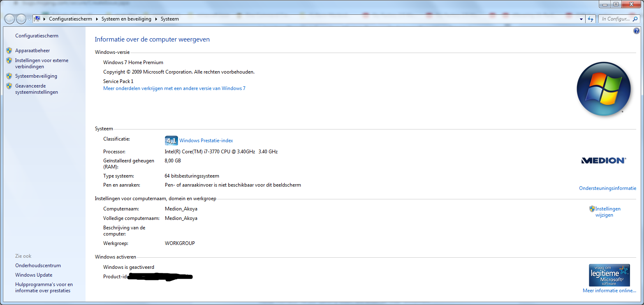The image size is (644, 305).
Task: Open Onderhoudscentrum under Zie ook
Action: (38, 266)
